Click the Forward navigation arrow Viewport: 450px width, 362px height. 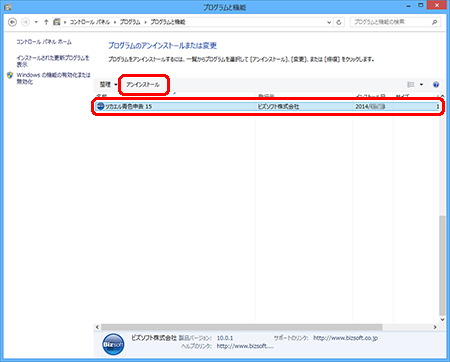[25, 22]
